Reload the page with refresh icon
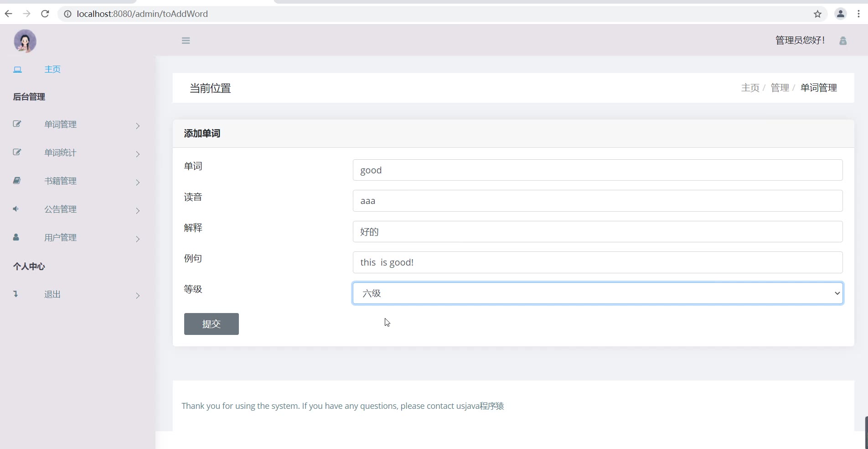The height and width of the screenshot is (449, 868). (x=45, y=14)
